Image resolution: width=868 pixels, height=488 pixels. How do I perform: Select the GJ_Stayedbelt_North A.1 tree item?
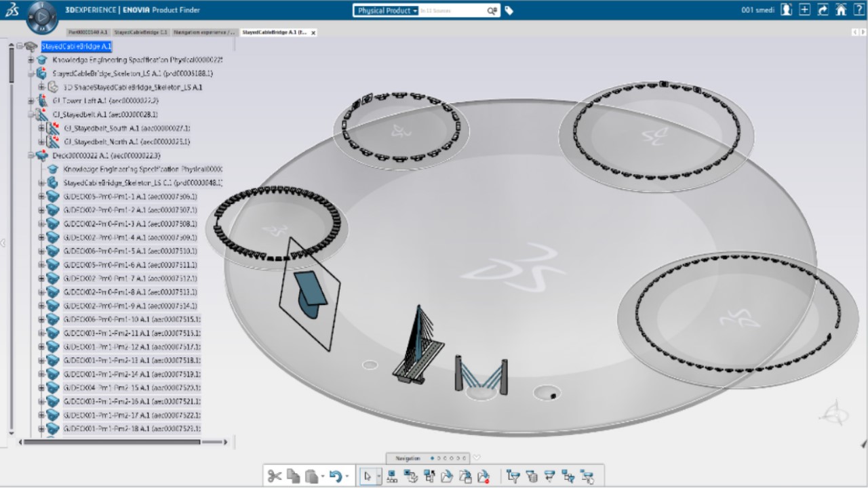(126, 142)
